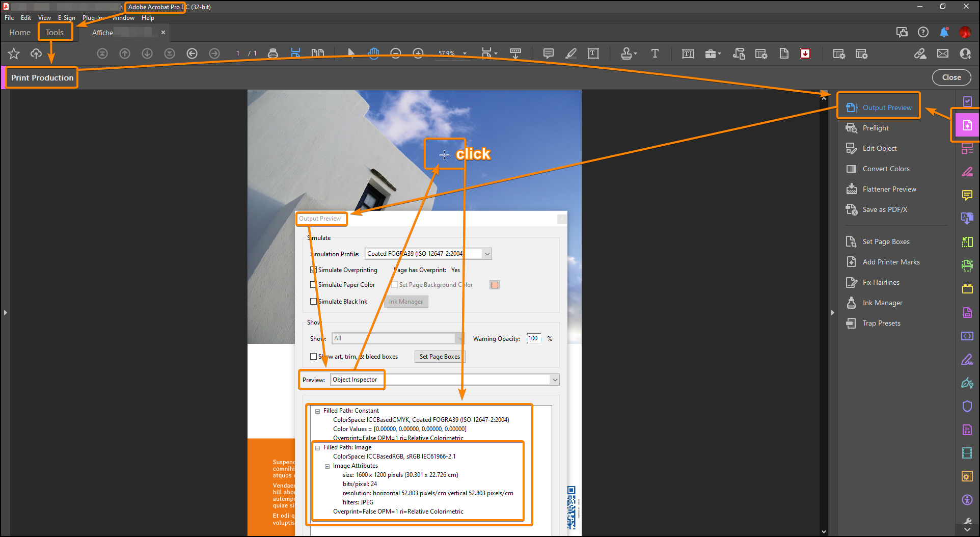Check Show art, trim, & bleed boxes
Screen dimensions: 980x537
[x=314, y=357]
